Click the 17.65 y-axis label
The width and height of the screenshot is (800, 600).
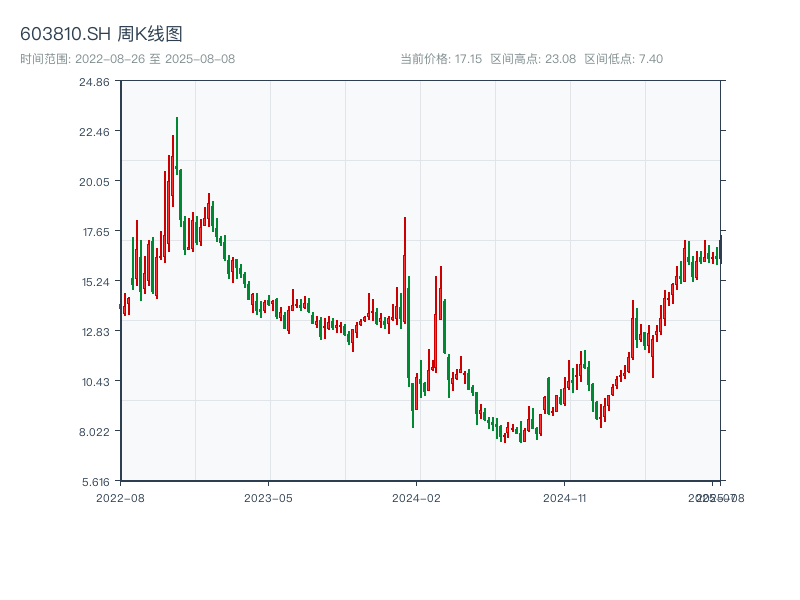tap(96, 232)
